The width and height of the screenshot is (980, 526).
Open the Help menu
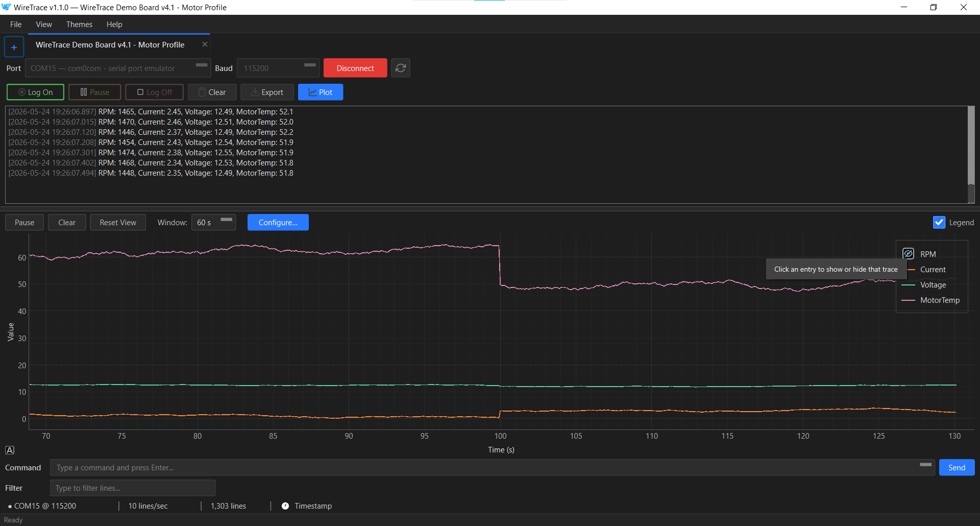coord(114,25)
